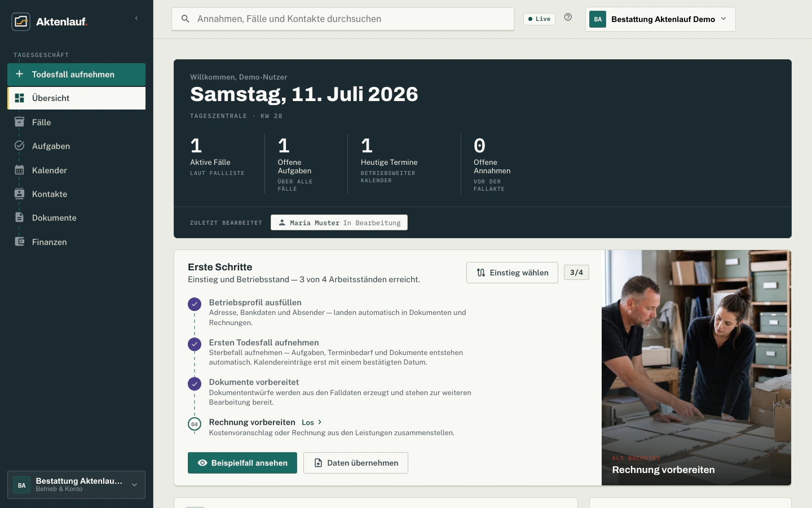Screen dimensions: 812x508
Task: Toggle the Dokumente vorbereitet checkmark
Action: tap(195, 384)
